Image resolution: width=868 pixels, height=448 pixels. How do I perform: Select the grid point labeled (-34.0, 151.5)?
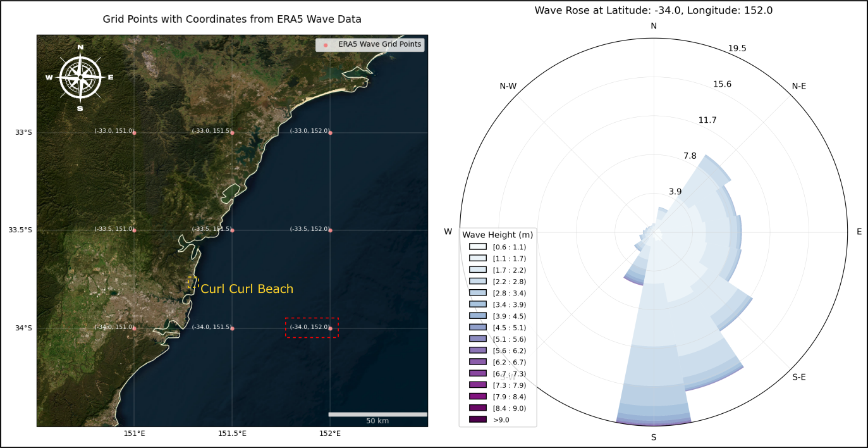coord(232,328)
